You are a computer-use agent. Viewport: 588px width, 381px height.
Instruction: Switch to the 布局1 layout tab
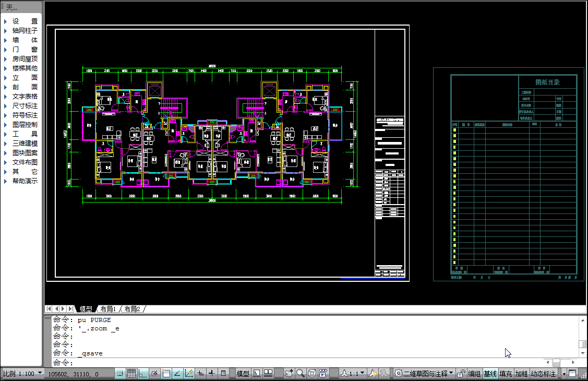(x=108, y=309)
